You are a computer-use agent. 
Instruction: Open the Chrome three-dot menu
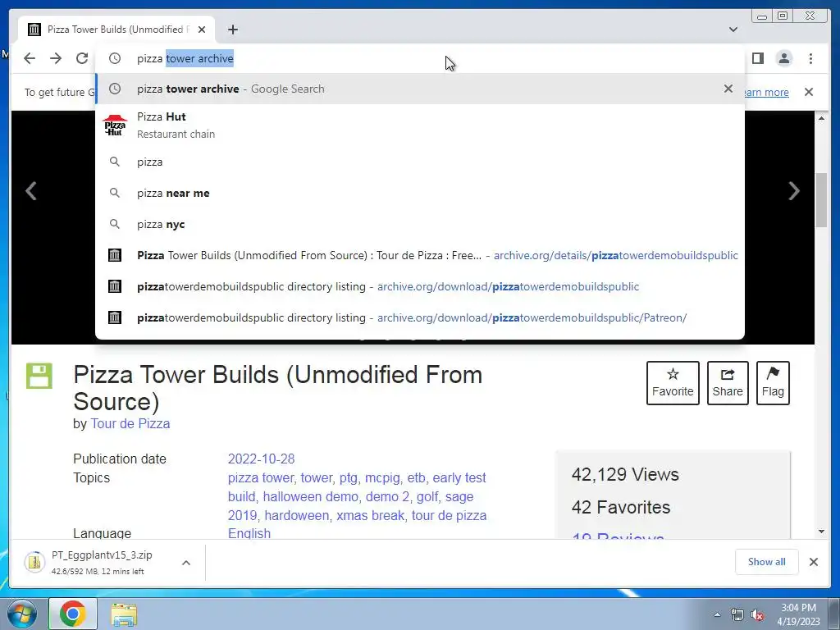(810, 58)
